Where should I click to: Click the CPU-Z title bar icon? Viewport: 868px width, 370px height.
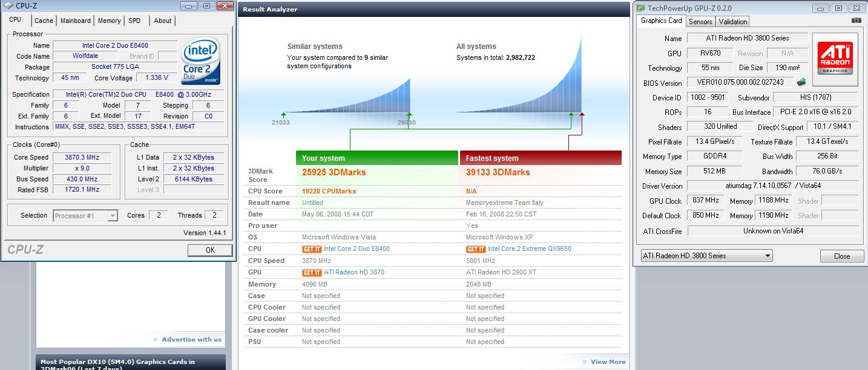tap(8, 5)
